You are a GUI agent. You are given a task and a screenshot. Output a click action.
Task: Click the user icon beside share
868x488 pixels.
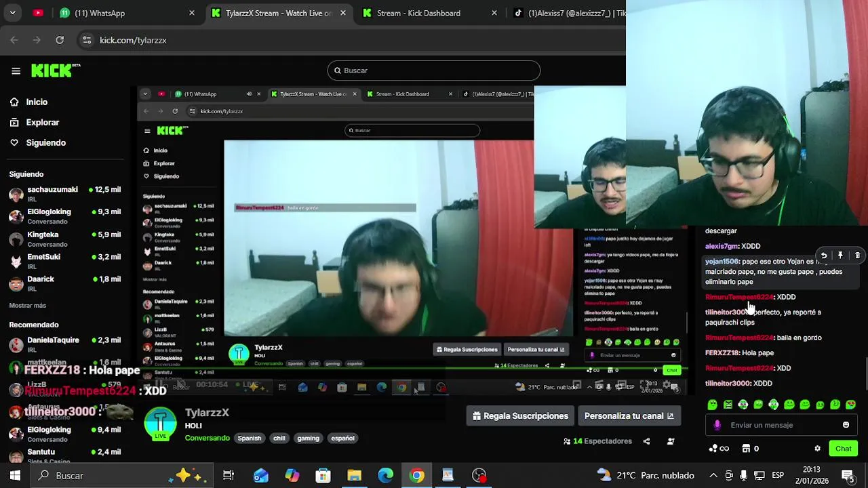click(x=671, y=441)
